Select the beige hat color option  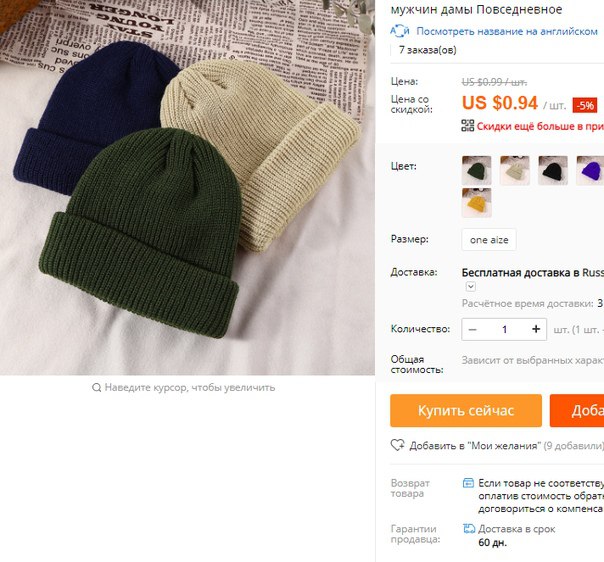[515, 170]
